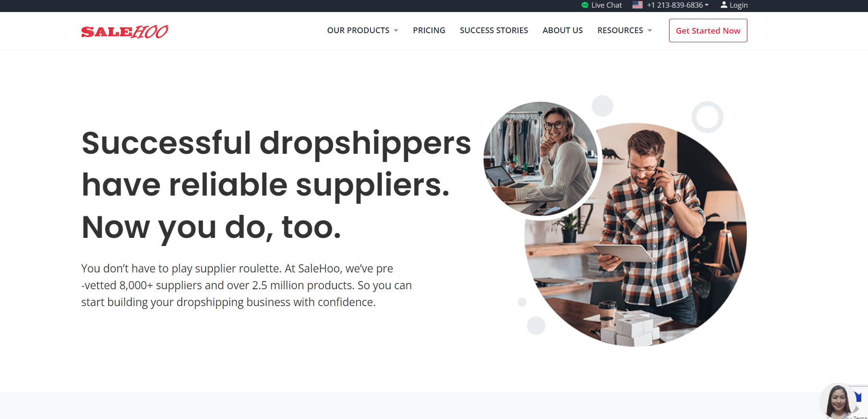Click the +1 213-839-6836 phone number

(675, 5)
